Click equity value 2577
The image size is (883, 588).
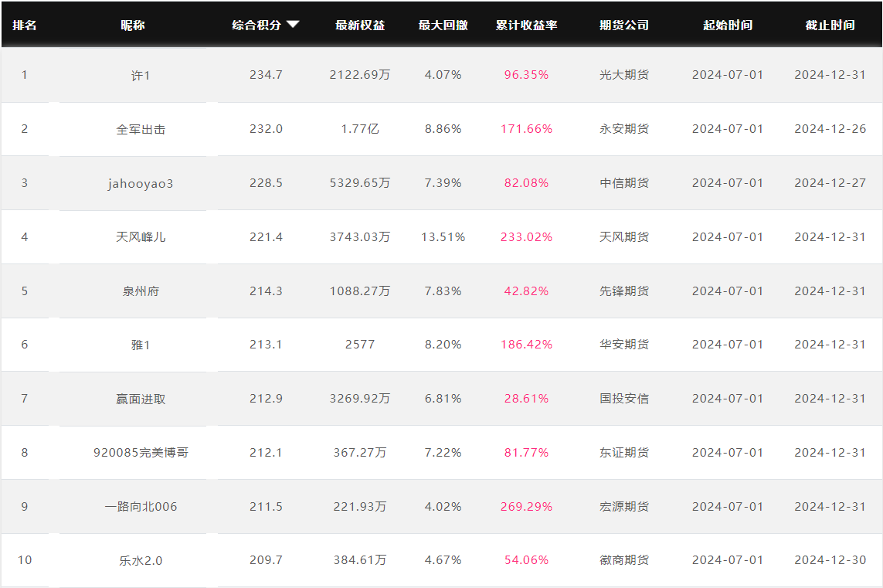click(x=360, y=344)
